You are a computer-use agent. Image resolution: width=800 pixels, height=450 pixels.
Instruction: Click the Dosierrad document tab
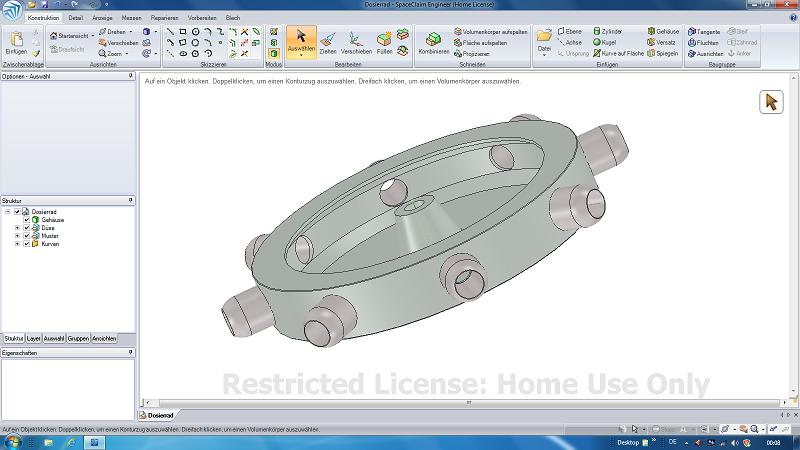(157, 415)
